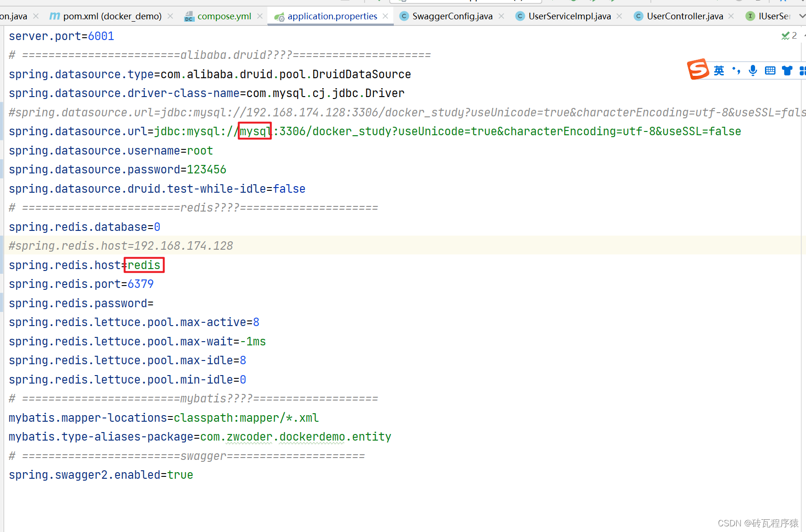Click 'mysql' host in datasource url
The image size is (806, 532).
[255, 131]
